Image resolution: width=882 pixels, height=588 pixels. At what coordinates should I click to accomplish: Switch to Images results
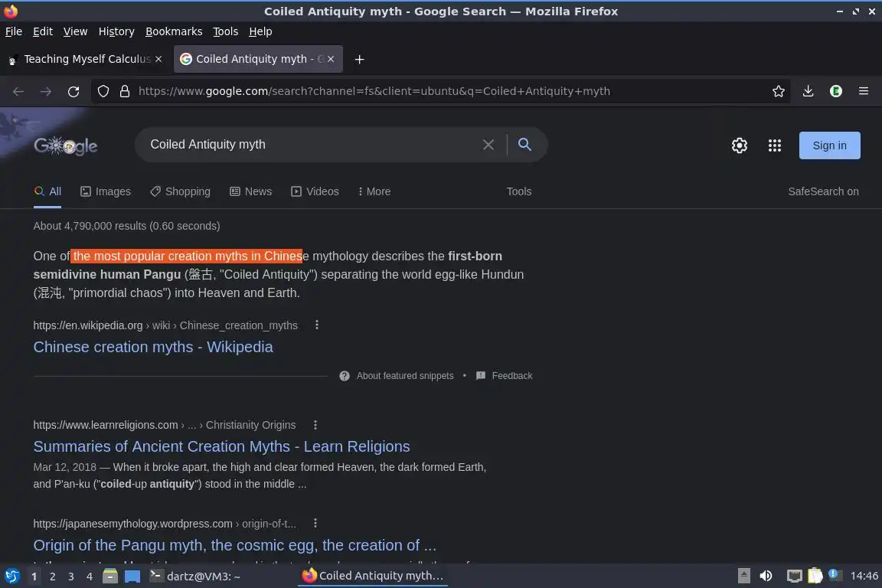105,191
